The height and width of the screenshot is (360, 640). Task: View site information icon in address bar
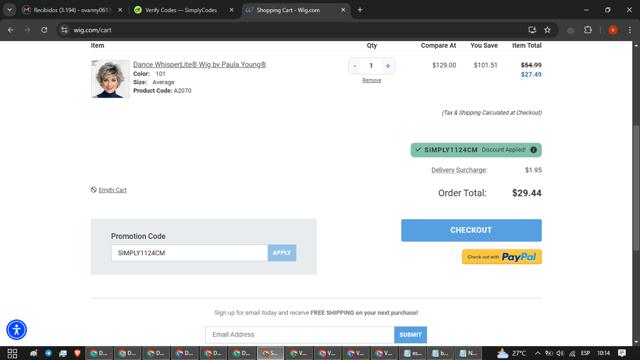(x=64, y=30)
